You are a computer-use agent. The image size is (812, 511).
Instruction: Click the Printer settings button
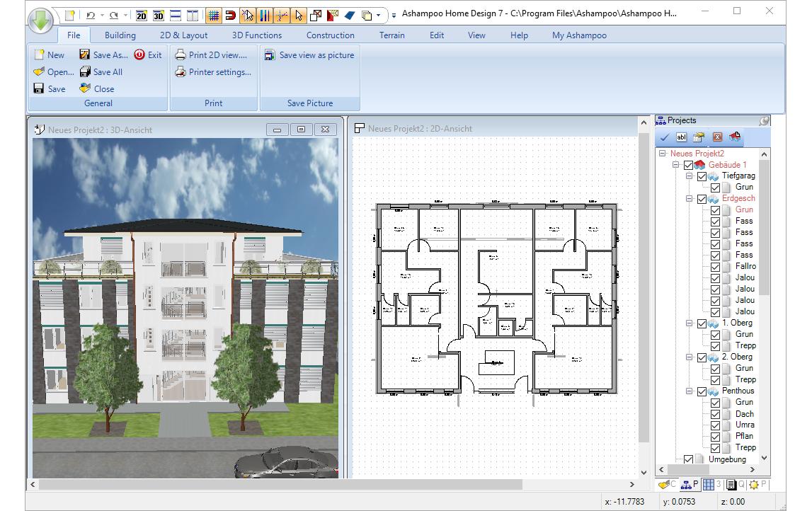point(213,72)
